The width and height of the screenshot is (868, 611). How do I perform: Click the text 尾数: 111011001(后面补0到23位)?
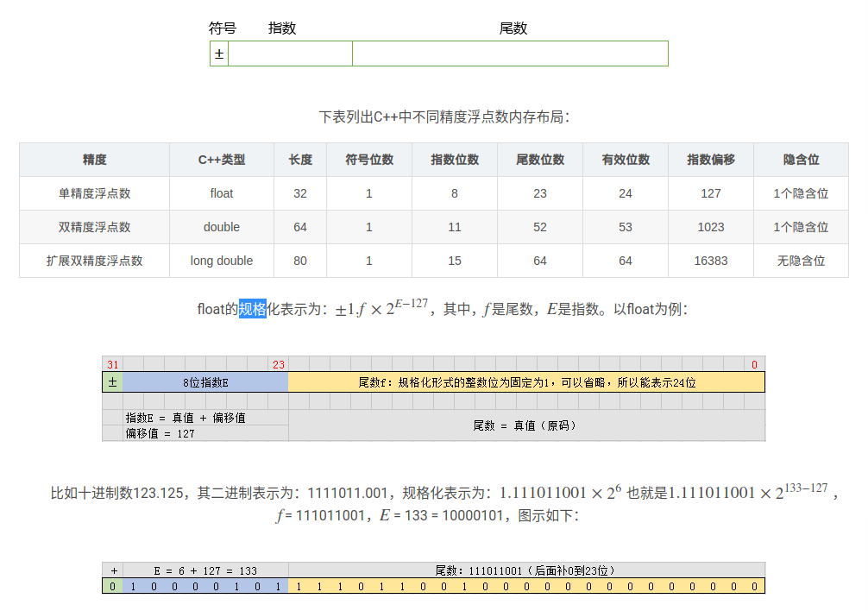(x=525, y=570)
